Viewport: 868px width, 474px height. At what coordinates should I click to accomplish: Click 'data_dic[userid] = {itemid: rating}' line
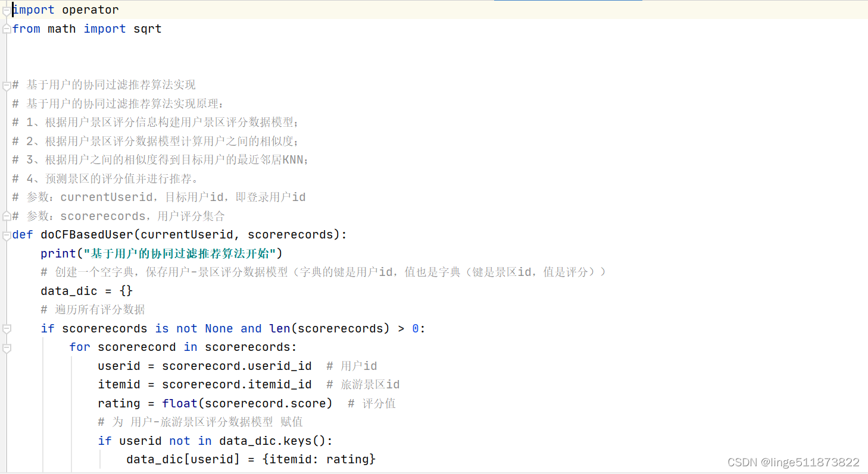pos(251,460)
